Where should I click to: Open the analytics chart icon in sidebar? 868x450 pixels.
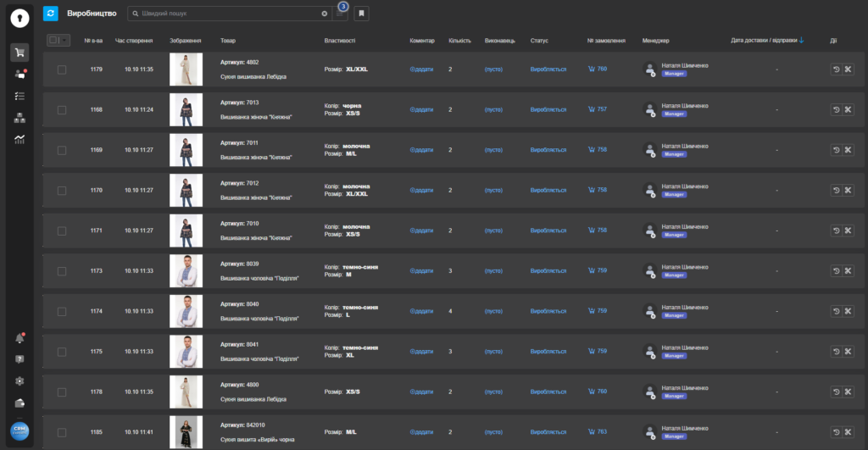pyautogui.click(x=19, y=139)
